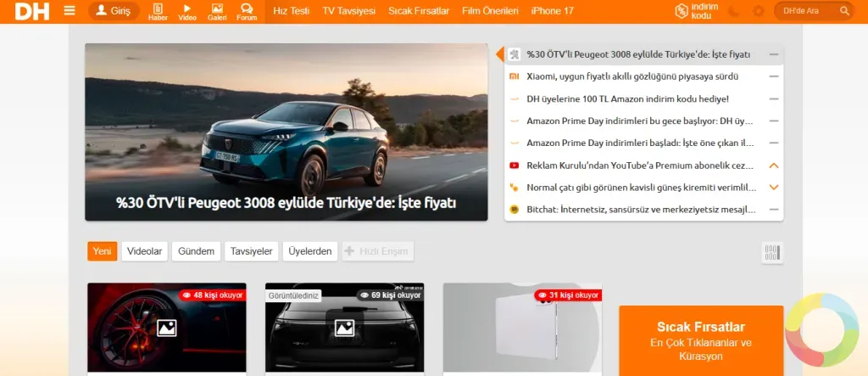Open the settings gear icon
Image resolution: width=868 pixels, height=376 pixels.
[759, 11]
